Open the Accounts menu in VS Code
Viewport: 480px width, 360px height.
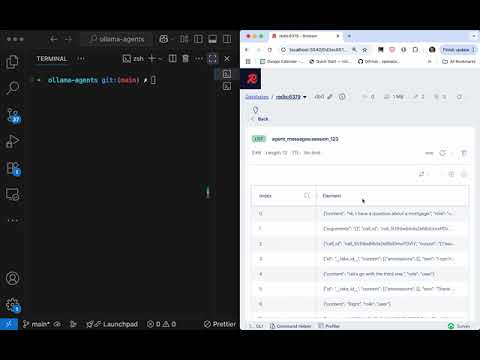click(13, 278)
